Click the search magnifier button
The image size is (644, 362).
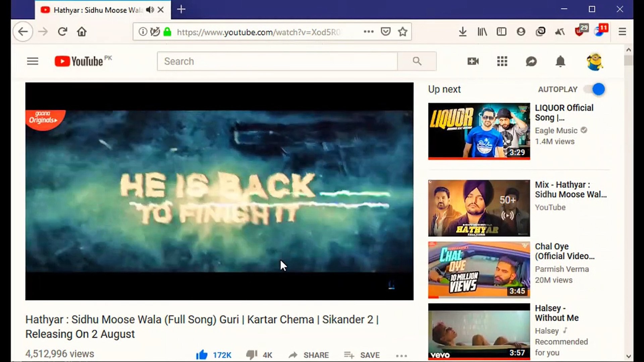click(x=417, y=61)
